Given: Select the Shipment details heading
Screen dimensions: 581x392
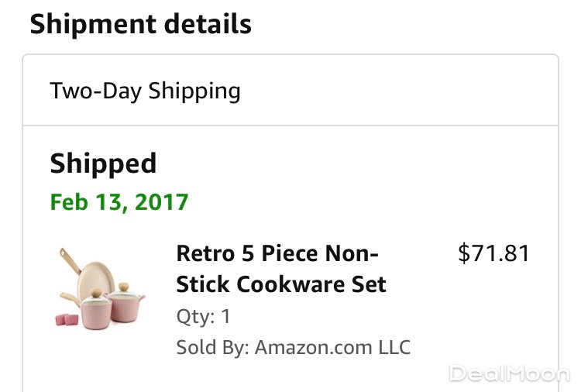Looking at the screenshot, I should click(x=140, y=24).
